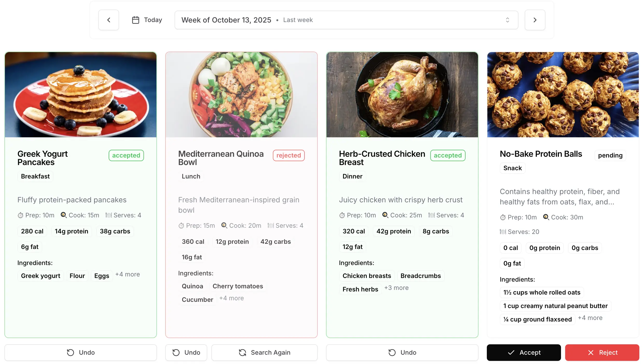
Task: Click the X icon on Reject button
Action: click(x=591, y=352)
